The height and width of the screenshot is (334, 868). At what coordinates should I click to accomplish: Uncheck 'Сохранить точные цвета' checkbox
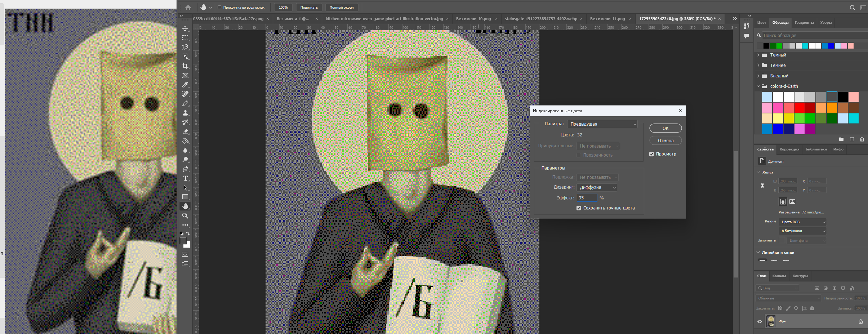(579, 208)
